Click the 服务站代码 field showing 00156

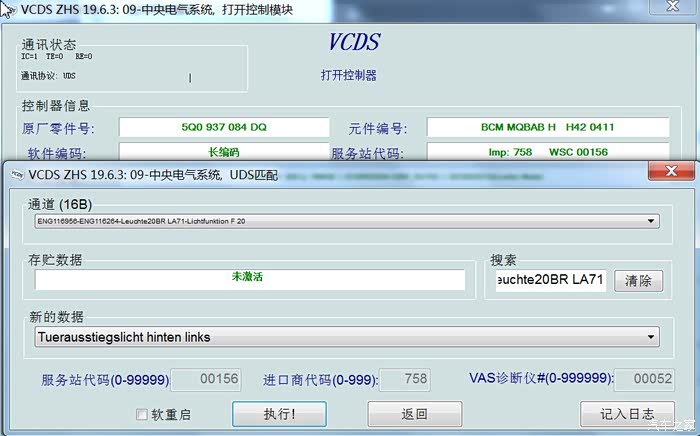pos(206,379)
